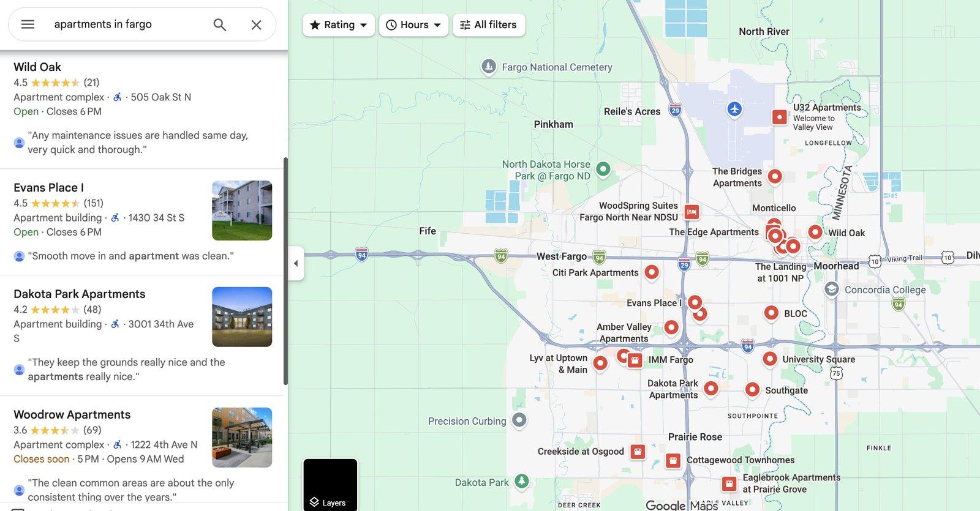This screenshot has width=980, height=511.
Task: Select the Southgate map pin
Action: pos(752,389)
